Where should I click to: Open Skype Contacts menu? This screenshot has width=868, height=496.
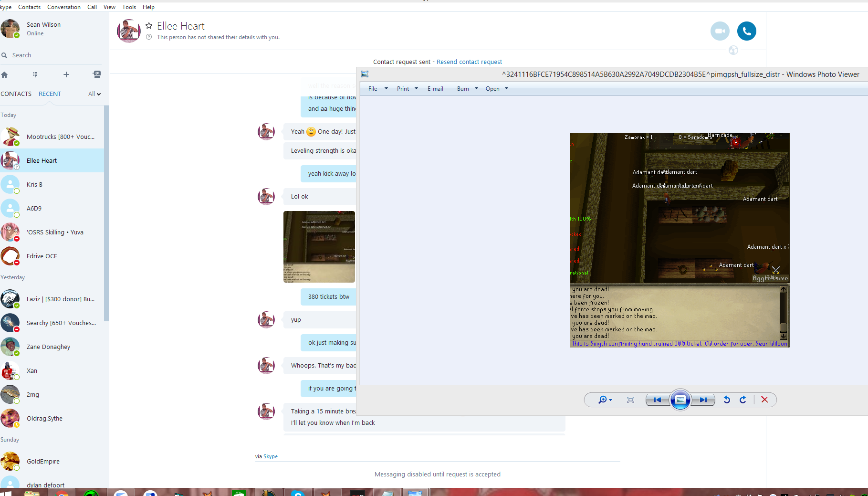click(x=29, y=7)
